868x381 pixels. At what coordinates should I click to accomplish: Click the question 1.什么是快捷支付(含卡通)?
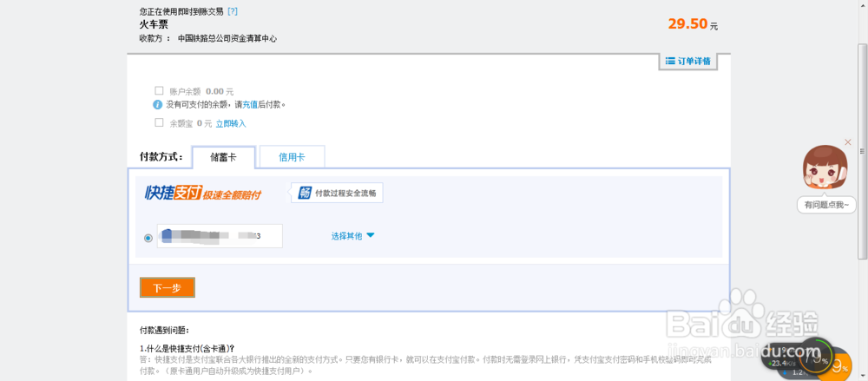point(187,348)
